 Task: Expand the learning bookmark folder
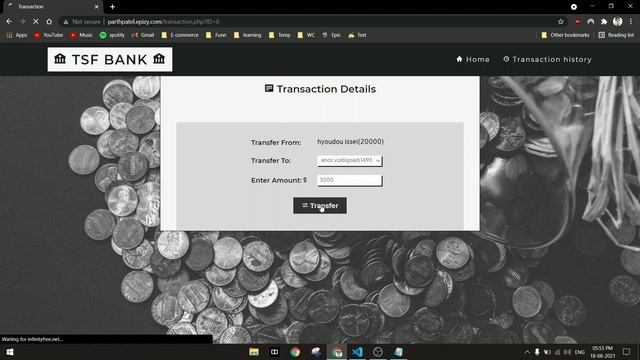[247, 35]
